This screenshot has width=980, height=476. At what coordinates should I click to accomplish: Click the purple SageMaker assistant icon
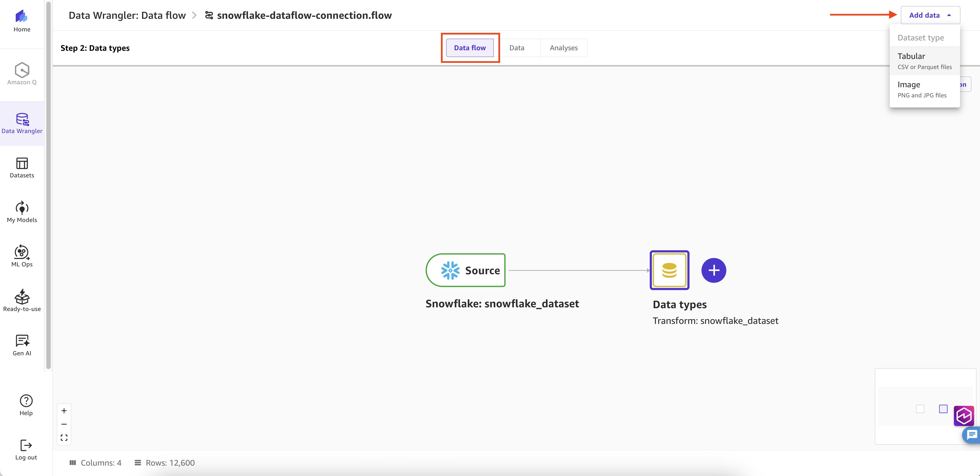click(x=964, y=416)
